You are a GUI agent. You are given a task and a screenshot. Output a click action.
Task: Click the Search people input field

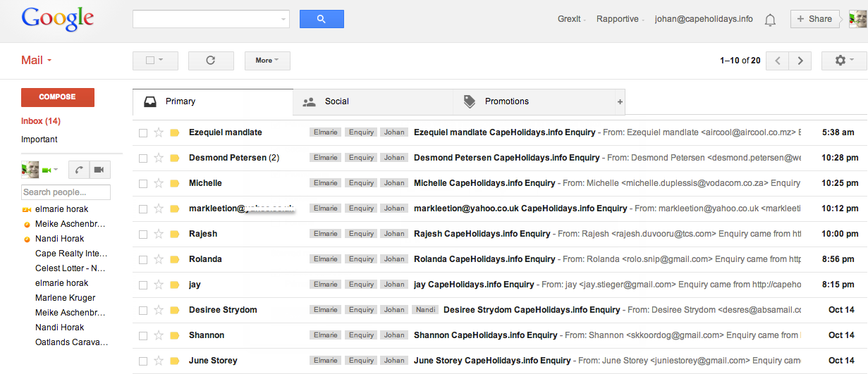(x=66, y=192)
